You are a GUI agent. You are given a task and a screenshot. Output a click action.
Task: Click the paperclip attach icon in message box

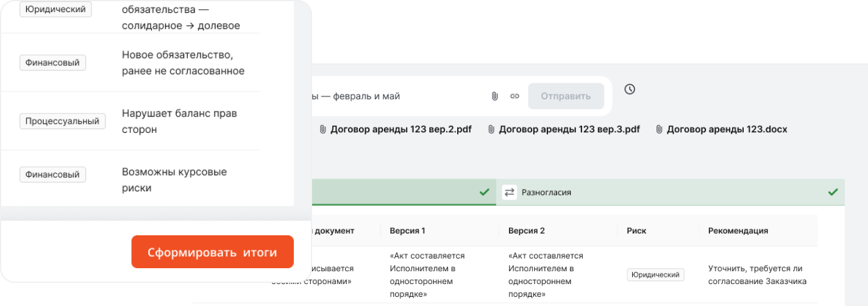(495, 96)
